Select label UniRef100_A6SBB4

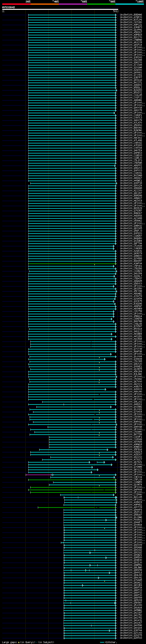click(131, 334)
